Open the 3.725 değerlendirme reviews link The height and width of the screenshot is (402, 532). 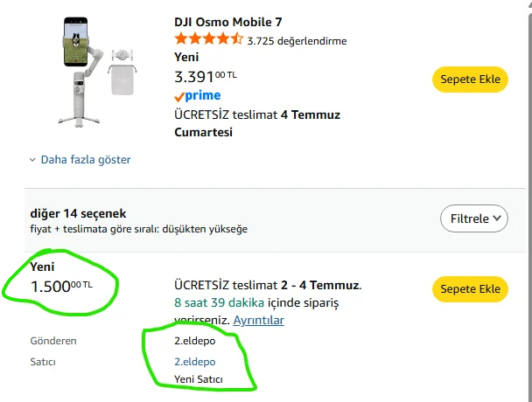(297, 41)
